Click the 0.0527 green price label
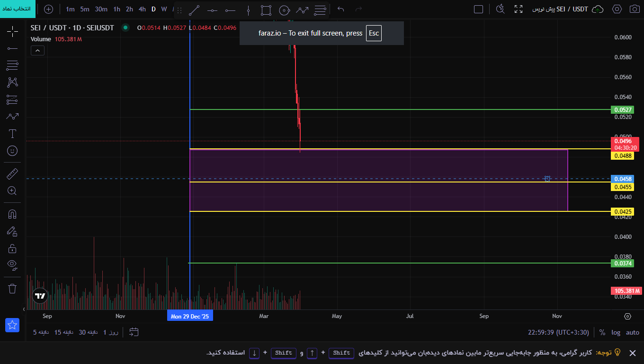 pos(623,109)
